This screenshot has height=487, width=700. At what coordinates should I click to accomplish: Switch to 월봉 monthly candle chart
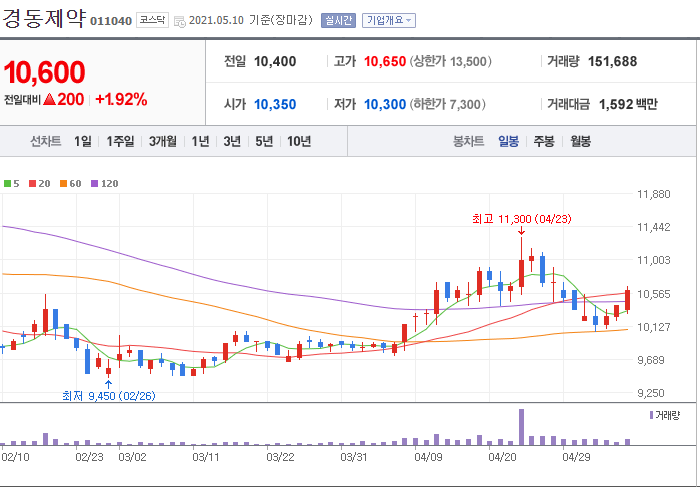[x=580, y=141]
